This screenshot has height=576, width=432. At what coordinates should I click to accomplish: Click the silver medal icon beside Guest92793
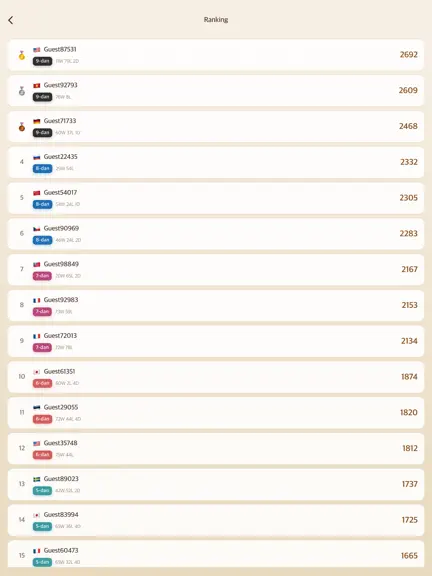[x=22, y=91]
